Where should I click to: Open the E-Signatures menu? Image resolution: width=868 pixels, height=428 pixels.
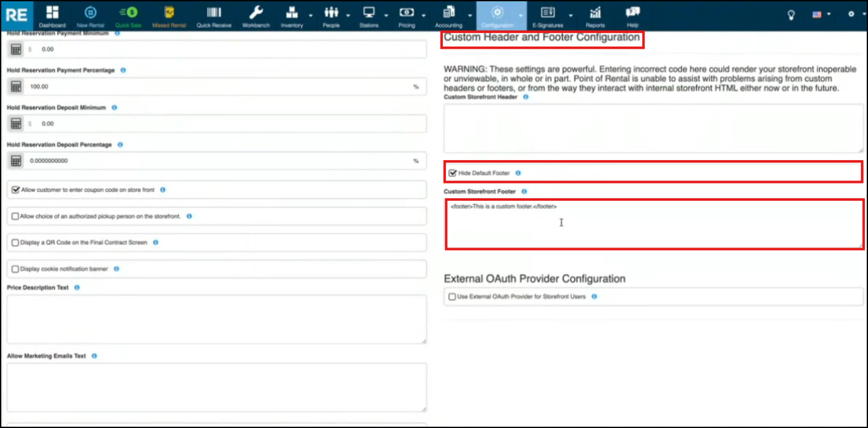coord(547,16)
